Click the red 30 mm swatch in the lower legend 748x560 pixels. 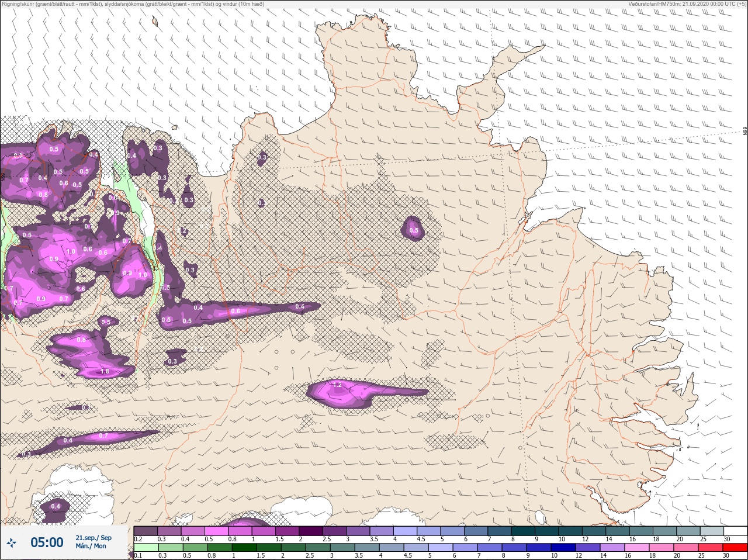click(x=735, y=548)
